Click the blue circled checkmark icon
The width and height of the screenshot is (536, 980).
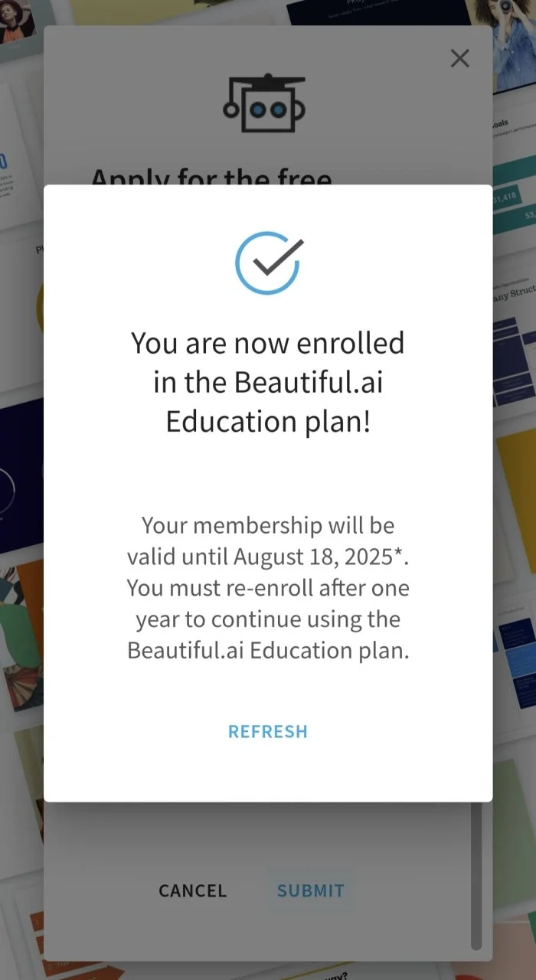(268, 263)
